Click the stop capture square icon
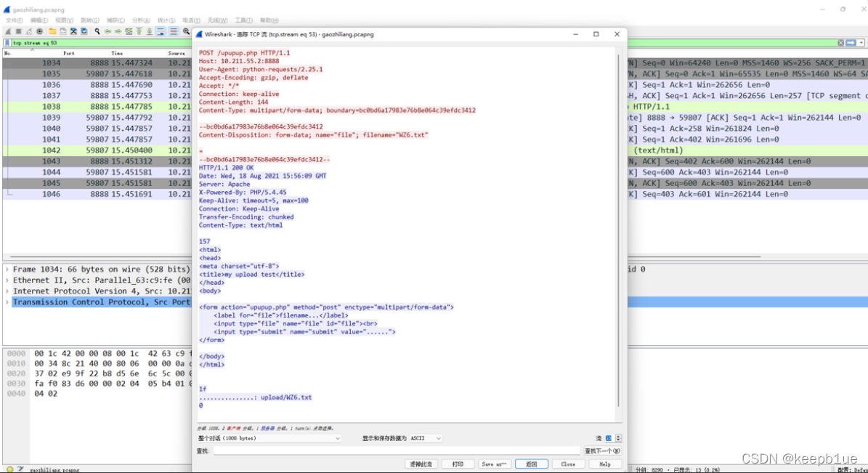 [18, 31]
